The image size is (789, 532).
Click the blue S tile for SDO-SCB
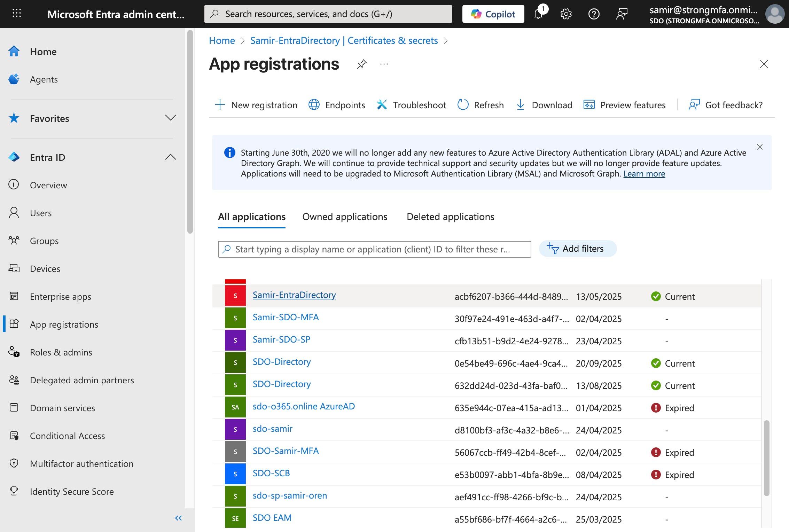pos(235,474)
